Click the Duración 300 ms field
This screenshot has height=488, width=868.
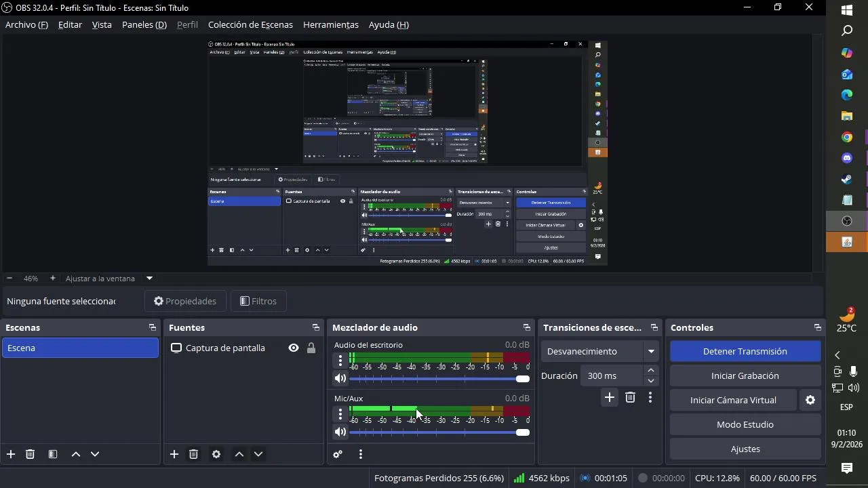pos(612,375)
